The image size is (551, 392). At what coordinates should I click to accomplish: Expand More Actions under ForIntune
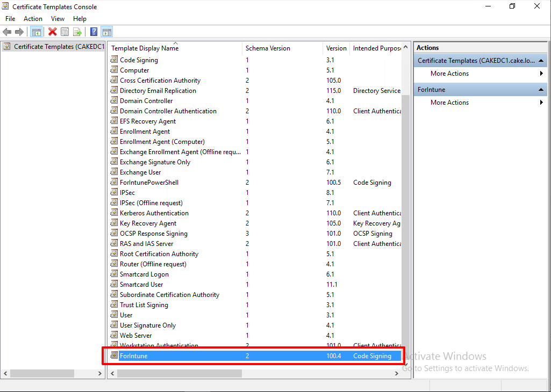click(481, 103)
